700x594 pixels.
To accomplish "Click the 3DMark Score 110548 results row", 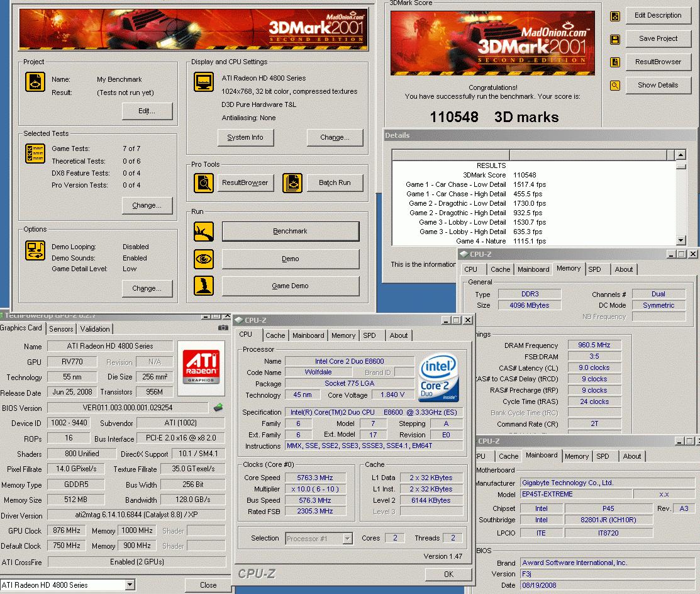I will (534, 175).
